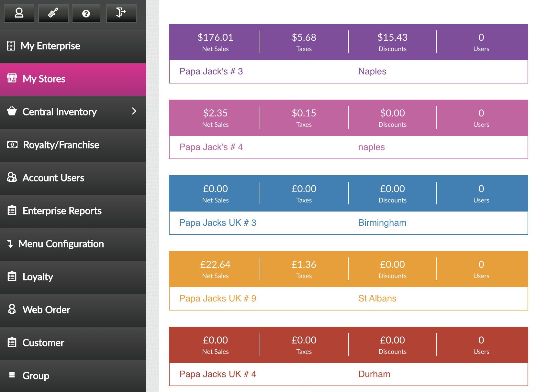Go to Menu Configuration section
Image resolution: width=536 pixels, height=392 pixels.
[61, 244]
